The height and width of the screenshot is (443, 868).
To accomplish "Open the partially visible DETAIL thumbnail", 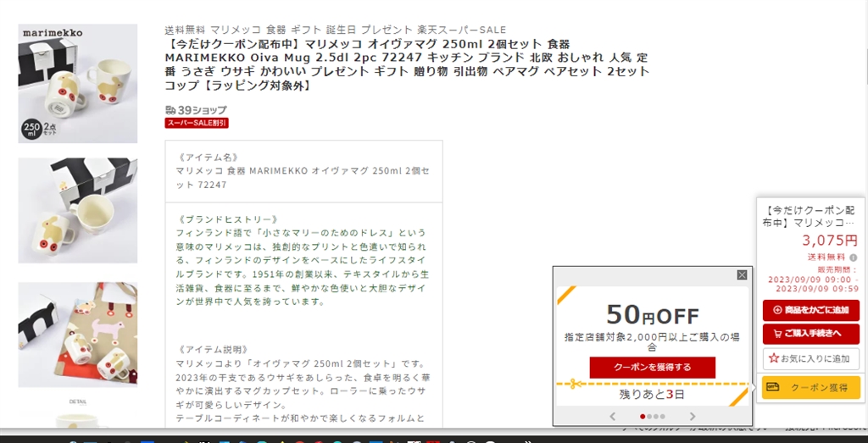I will [77, 412].
